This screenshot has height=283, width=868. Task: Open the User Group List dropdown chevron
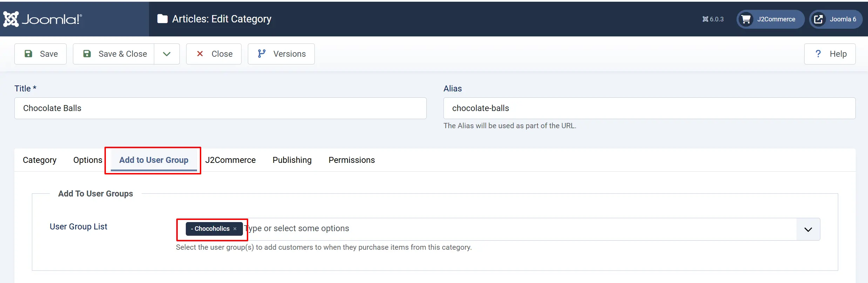(808, 229)
